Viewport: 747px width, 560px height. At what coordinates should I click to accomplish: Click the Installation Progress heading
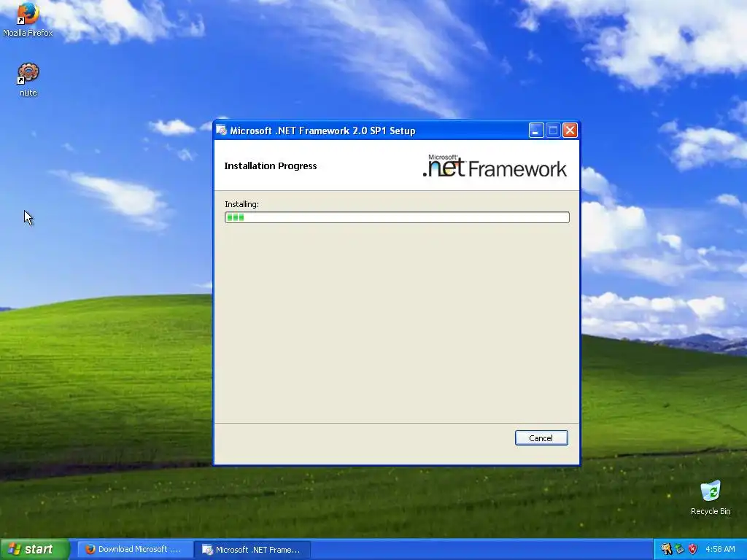pyautogui.click(x=270, y=166)
